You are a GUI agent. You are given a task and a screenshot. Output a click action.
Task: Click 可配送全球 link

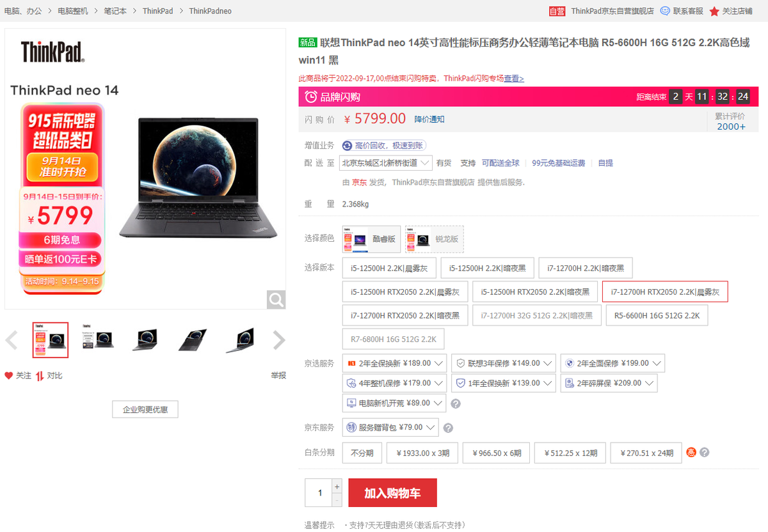coord(500,163)
